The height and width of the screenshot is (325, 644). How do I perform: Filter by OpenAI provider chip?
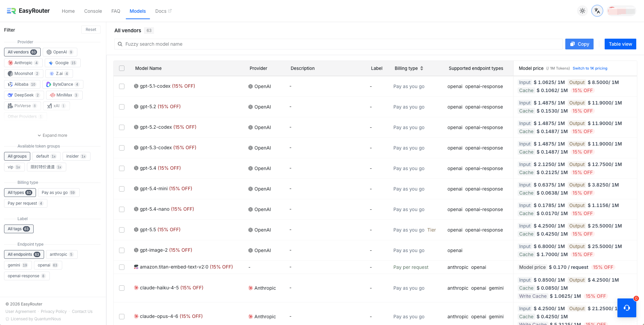pyautogui.click(x=60, y=52)
